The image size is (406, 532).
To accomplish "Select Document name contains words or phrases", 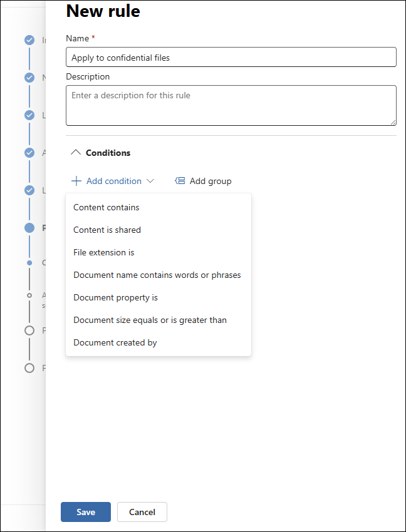I will tap(159, 275).
